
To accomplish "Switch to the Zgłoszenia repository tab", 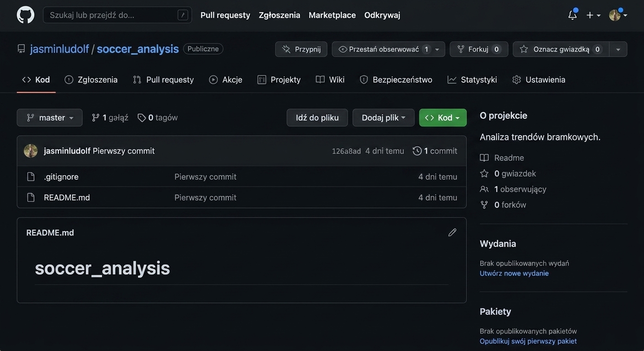I will (x=91, y=80).
